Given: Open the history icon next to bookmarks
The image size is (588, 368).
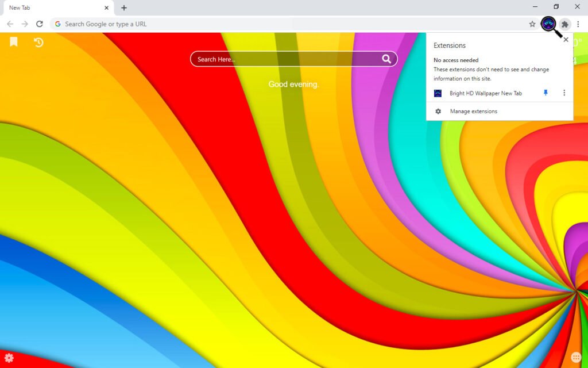Looking at the screenshot, I should pyautogui.click(x=38, y=43).
